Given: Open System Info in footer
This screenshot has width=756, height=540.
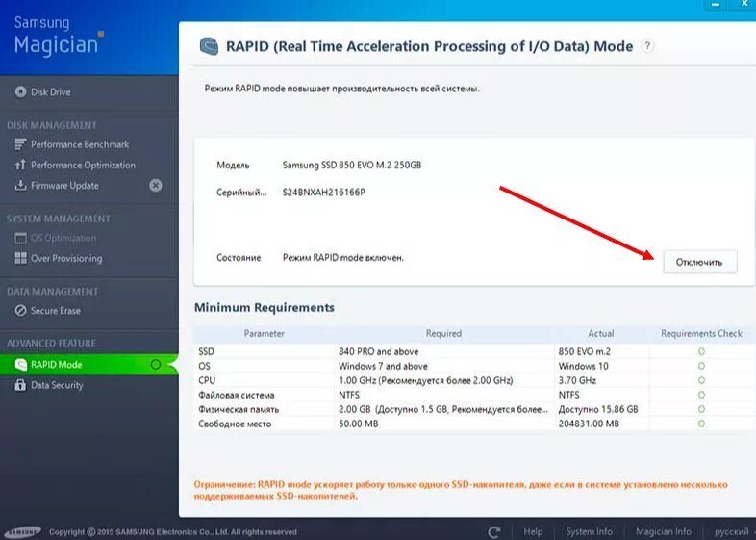Looking at the screenshot, I should [589, 531].
